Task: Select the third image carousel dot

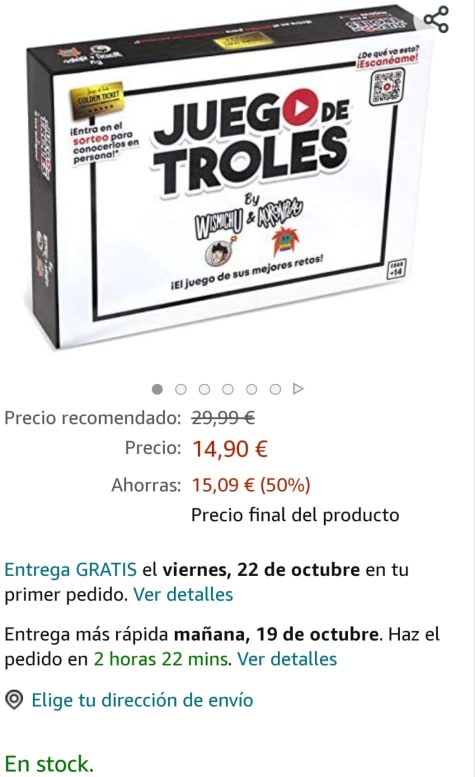Action: pos(204,389)
